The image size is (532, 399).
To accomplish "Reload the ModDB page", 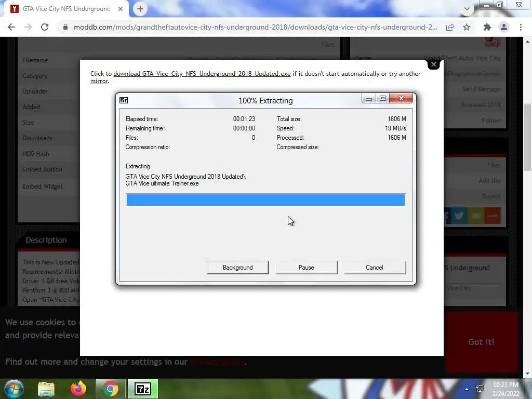I will [x=45, y=27].
